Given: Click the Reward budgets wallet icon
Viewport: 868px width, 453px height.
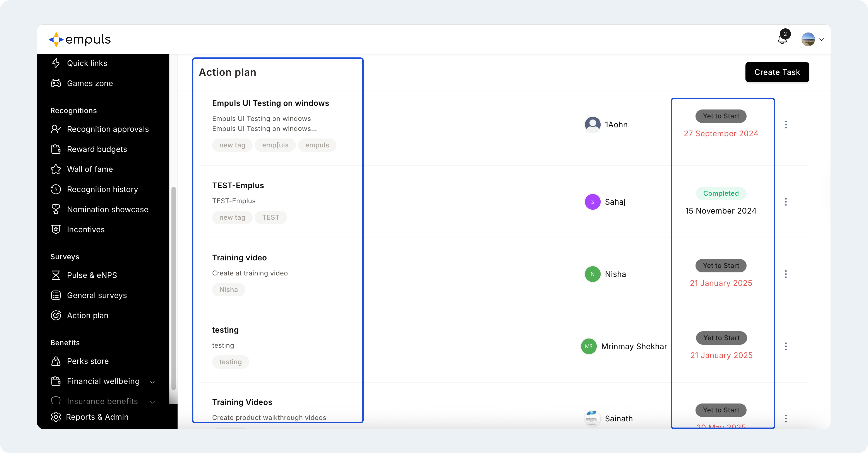Looking at the screenshot, I should (x=56, y=149).
